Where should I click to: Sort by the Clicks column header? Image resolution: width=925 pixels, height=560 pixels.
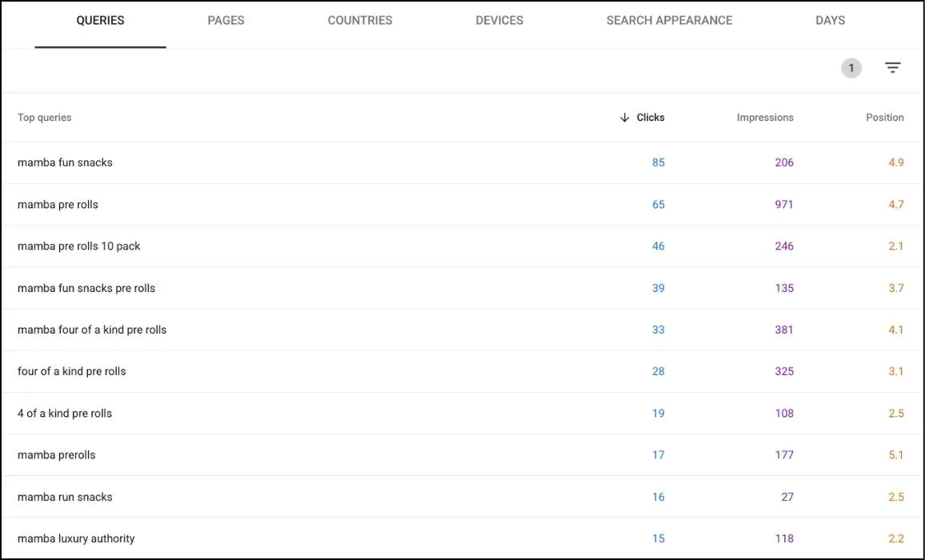click(650, 118)
